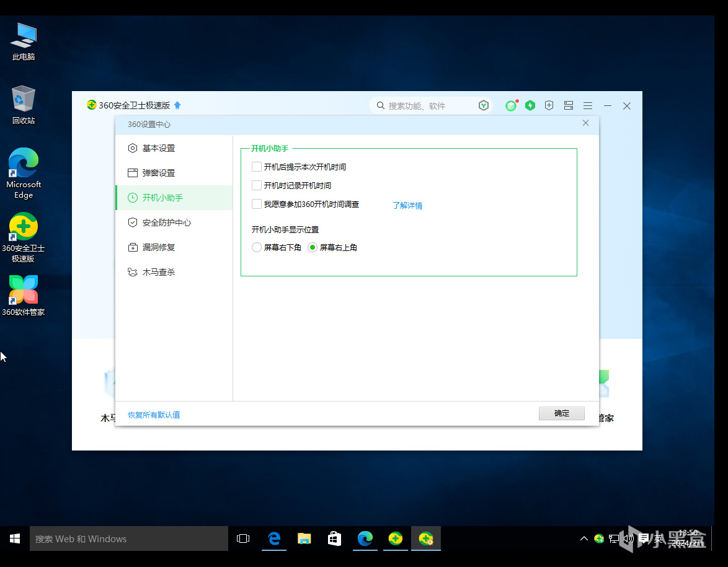Image resolution: width=728 pixels, height=567 pixels.
Task: Click the green lightning hexagon icon
Action: [530, 105]
